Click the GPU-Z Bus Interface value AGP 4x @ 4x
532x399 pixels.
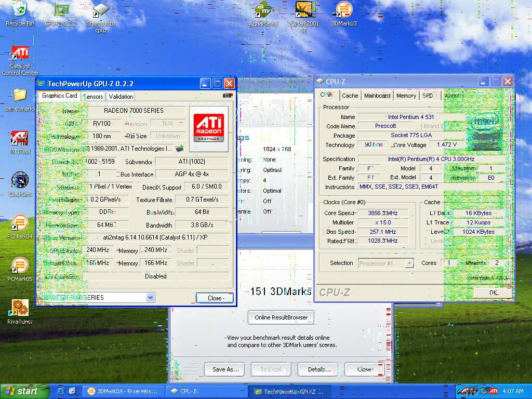(192, 174)
